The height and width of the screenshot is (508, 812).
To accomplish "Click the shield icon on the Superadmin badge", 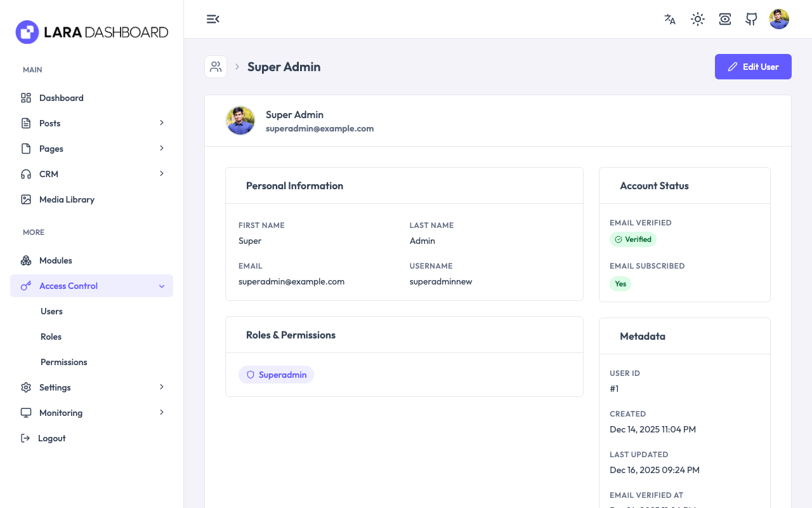I will coord(251,375).
